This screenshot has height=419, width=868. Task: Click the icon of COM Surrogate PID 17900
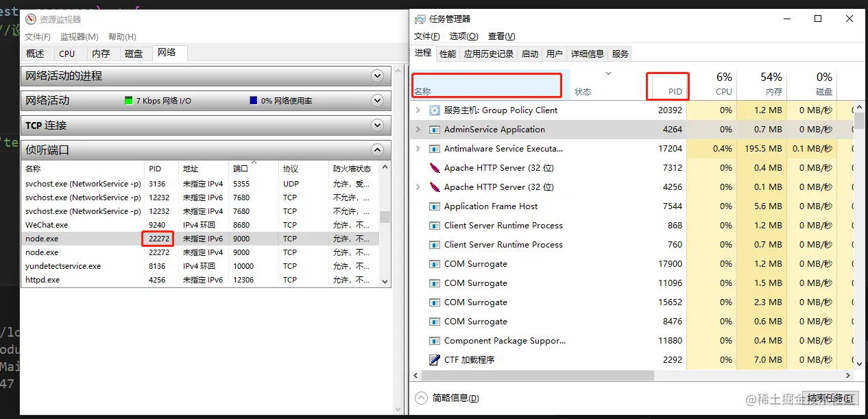point(434,263)
